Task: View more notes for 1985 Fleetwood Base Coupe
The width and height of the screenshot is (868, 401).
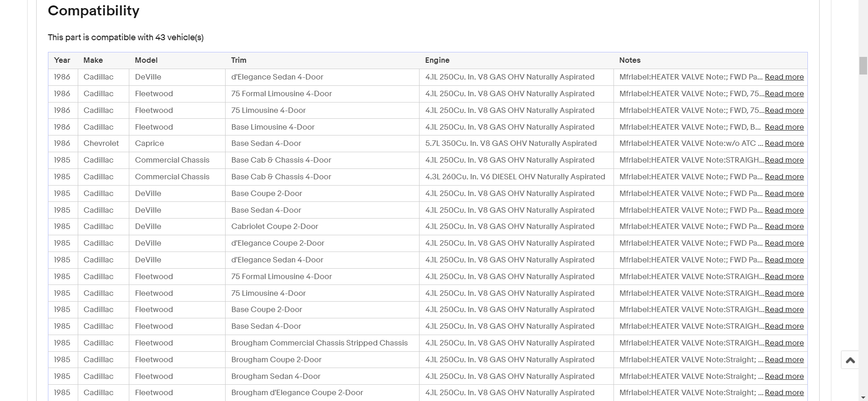Action: point(784,309)
